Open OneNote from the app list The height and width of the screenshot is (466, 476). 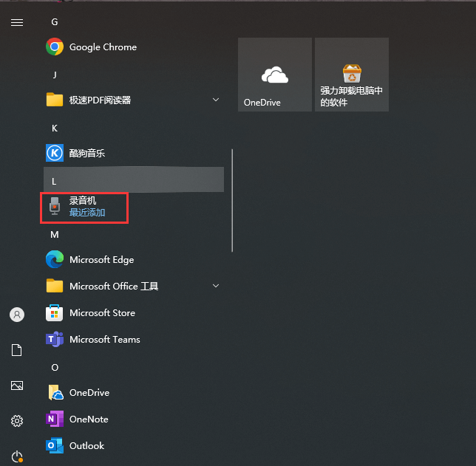point(88,419)
